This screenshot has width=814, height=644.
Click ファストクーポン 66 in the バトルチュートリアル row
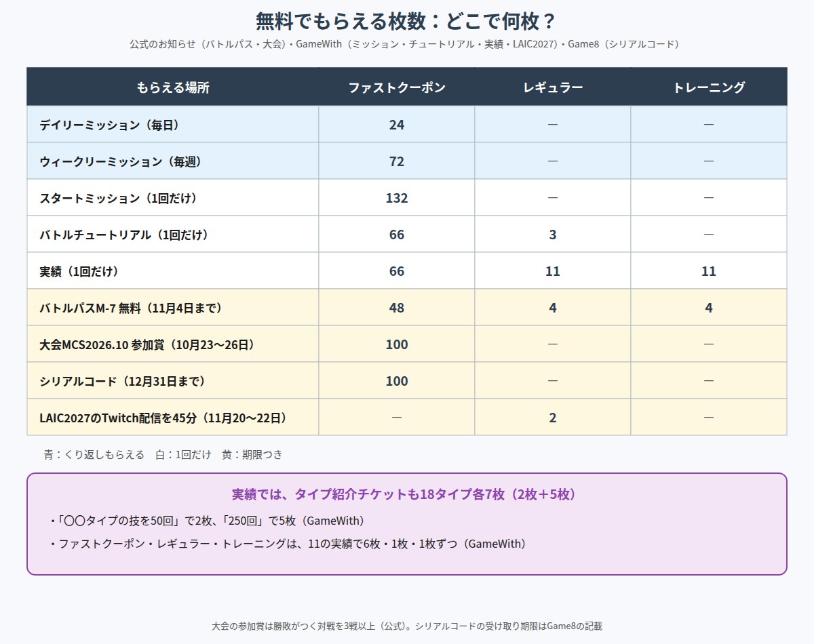click(397, 235)
